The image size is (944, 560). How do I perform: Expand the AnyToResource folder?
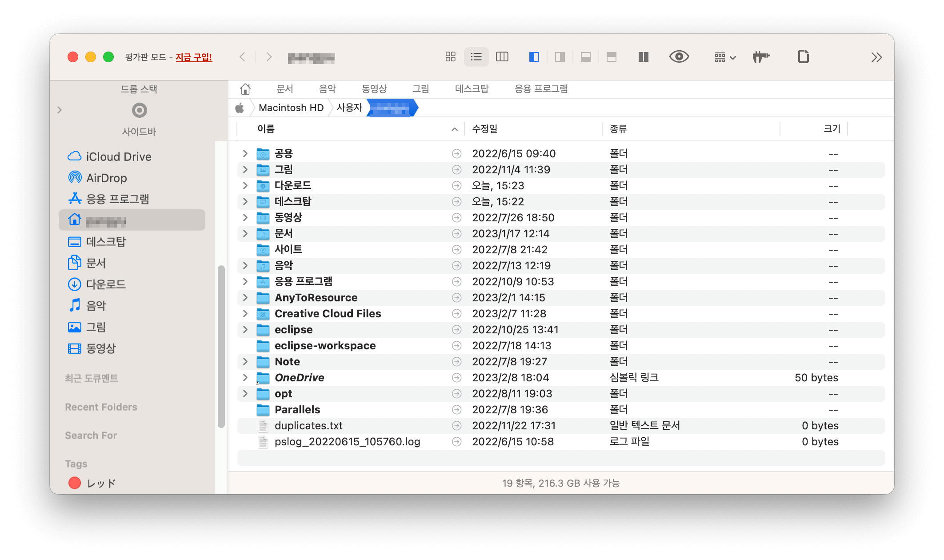click(245, 297)
